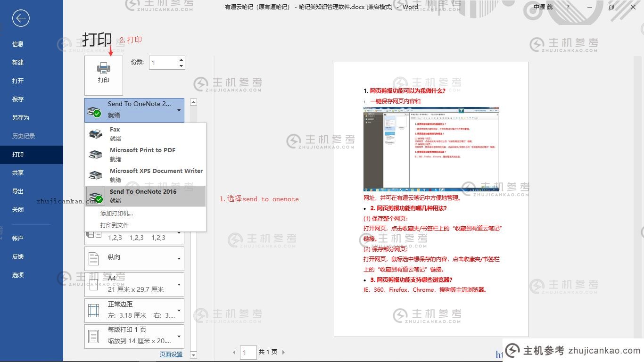644x362 pixels.
Task: Click the XPS Document Writer printer icon
Action: 96,175
